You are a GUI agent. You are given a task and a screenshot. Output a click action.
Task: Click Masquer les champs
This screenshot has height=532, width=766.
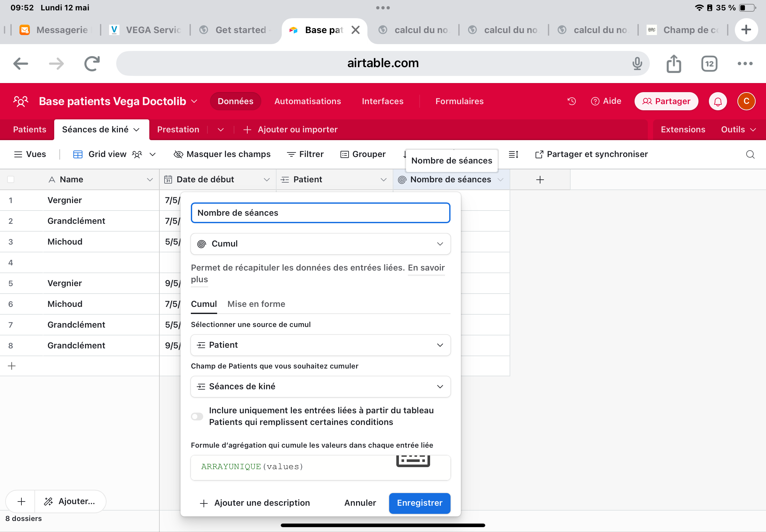click(222, 154)
